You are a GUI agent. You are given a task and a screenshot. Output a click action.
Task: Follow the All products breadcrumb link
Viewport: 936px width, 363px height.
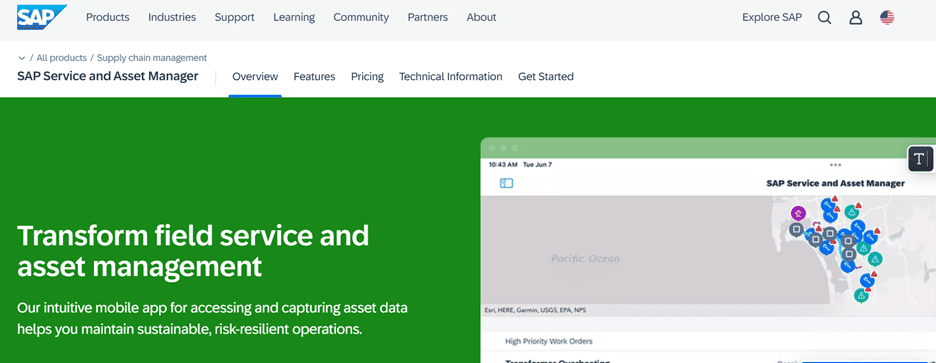point(61,58)
